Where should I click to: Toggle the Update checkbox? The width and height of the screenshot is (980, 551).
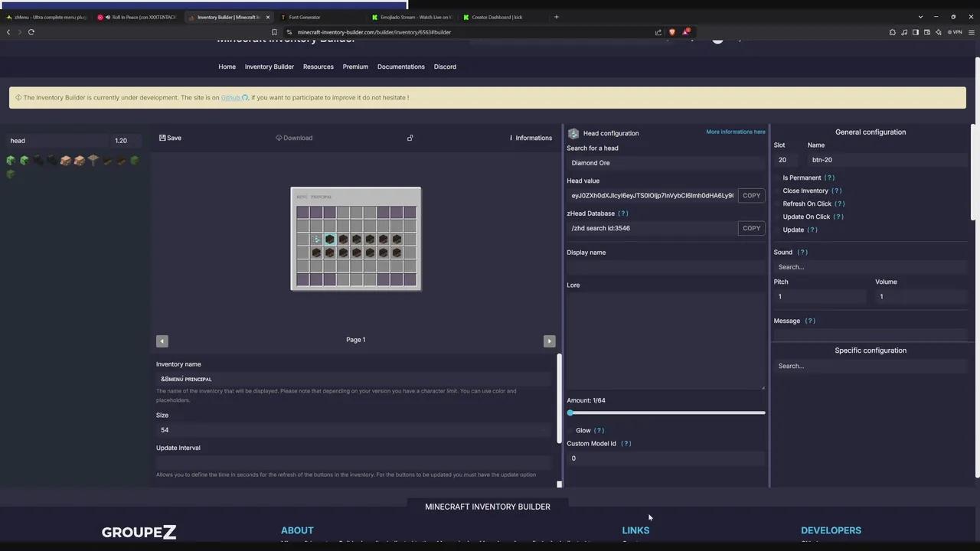click(x=777, y=230)
